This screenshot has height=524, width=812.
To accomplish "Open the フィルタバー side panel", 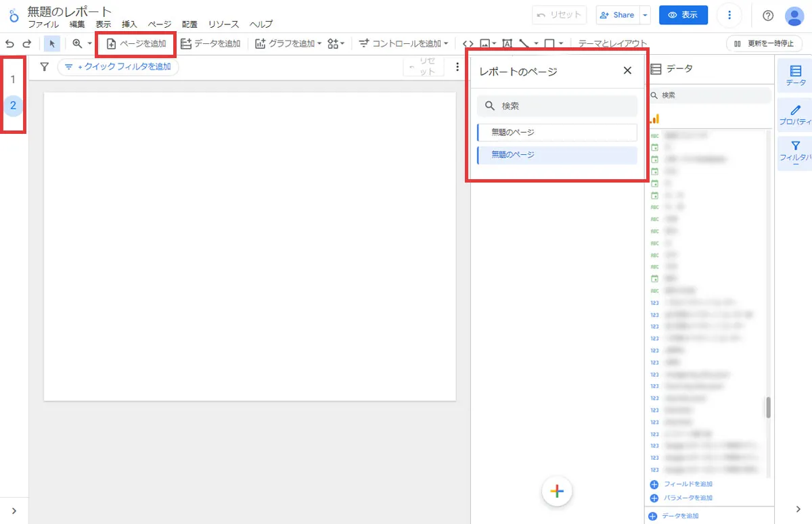I will coord(795,153).
